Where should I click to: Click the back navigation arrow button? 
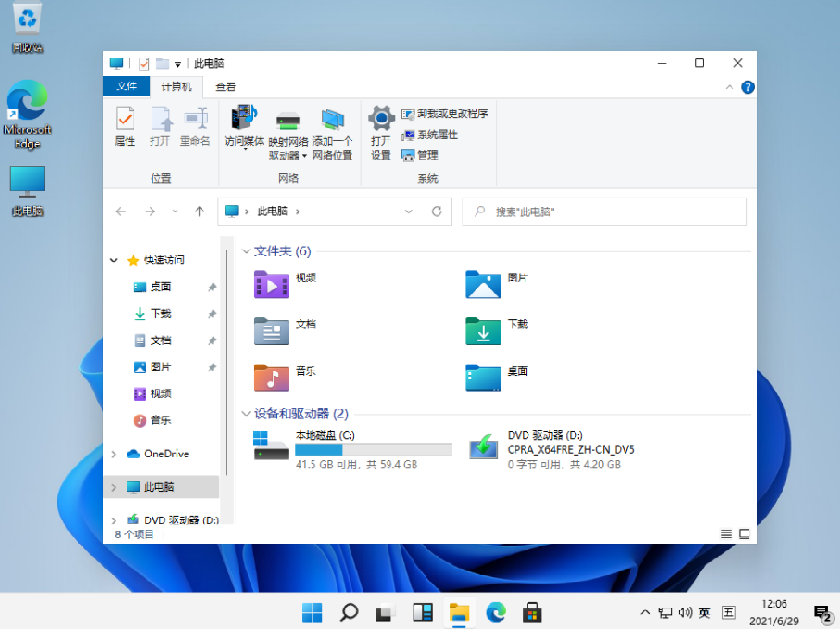[x=121, y=211]
